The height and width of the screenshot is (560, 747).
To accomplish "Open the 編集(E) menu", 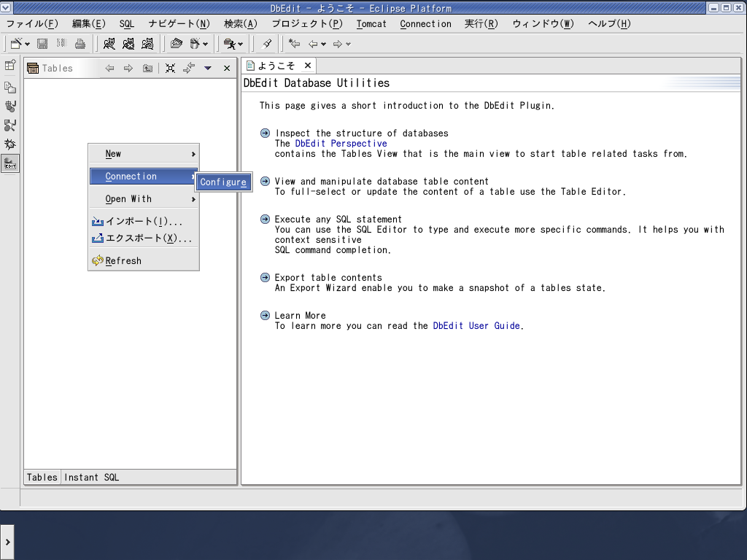I will point(88,24).
